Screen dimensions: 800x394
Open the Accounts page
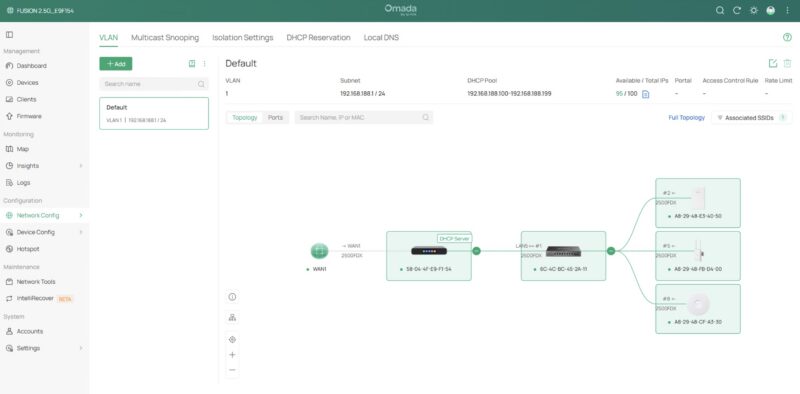[x=30, y=331]
